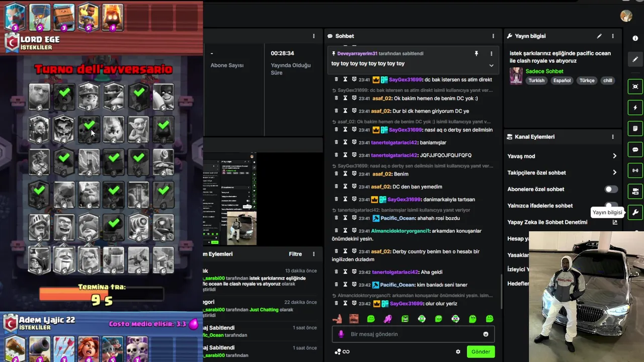Screen dimensions: 644x362
Task: Click the chat bubble icon in right sidebar
Action: pos(635,149)
